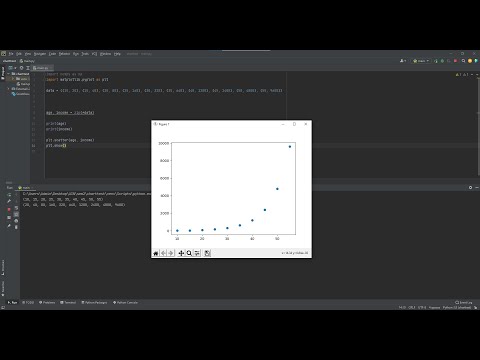
Task: Open Run panel settings gear
Action: point(470,188)
